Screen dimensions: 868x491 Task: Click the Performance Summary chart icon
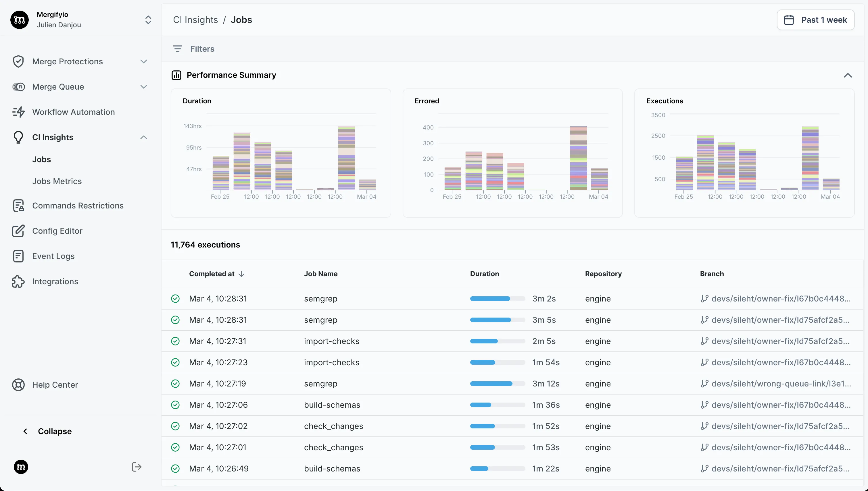click(176, 75)
